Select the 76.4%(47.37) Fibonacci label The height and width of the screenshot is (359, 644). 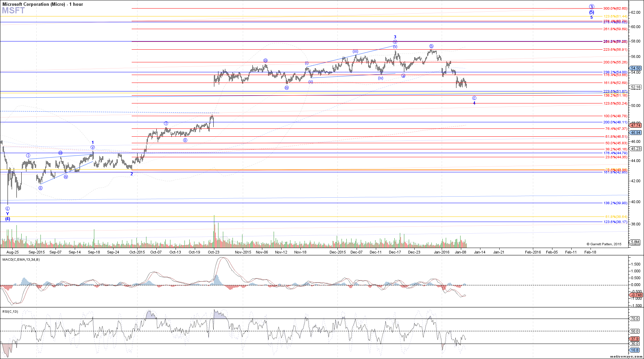[x=616, y=128]
